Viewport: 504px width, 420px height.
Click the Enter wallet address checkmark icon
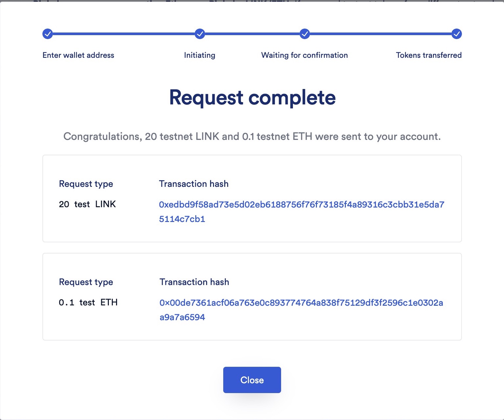point(48,34)
